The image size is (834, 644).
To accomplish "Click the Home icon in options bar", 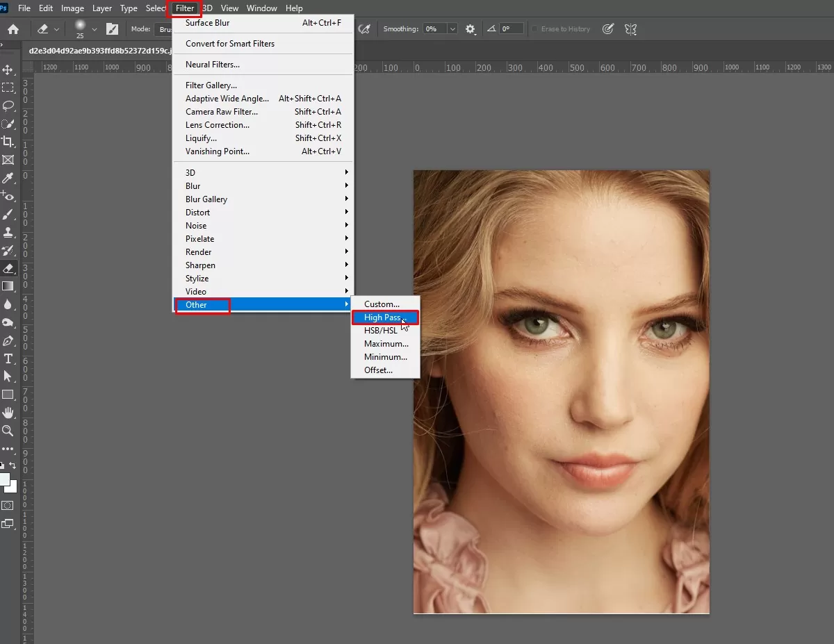I will (x=13, y=29).
